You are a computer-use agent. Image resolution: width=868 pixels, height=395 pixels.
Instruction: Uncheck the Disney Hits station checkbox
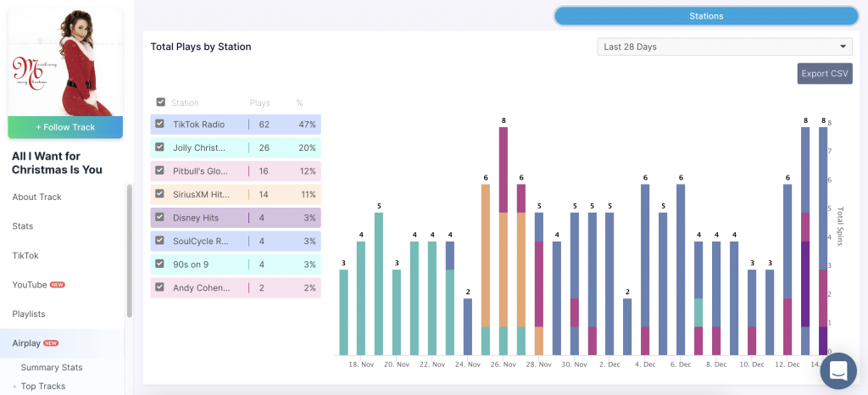coord(160,217)
